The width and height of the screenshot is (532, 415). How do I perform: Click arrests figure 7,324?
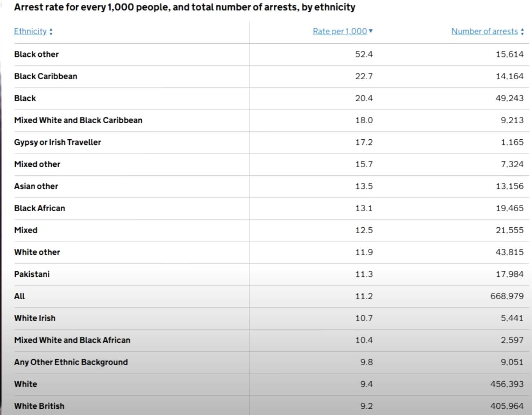[x=512, y=164]
